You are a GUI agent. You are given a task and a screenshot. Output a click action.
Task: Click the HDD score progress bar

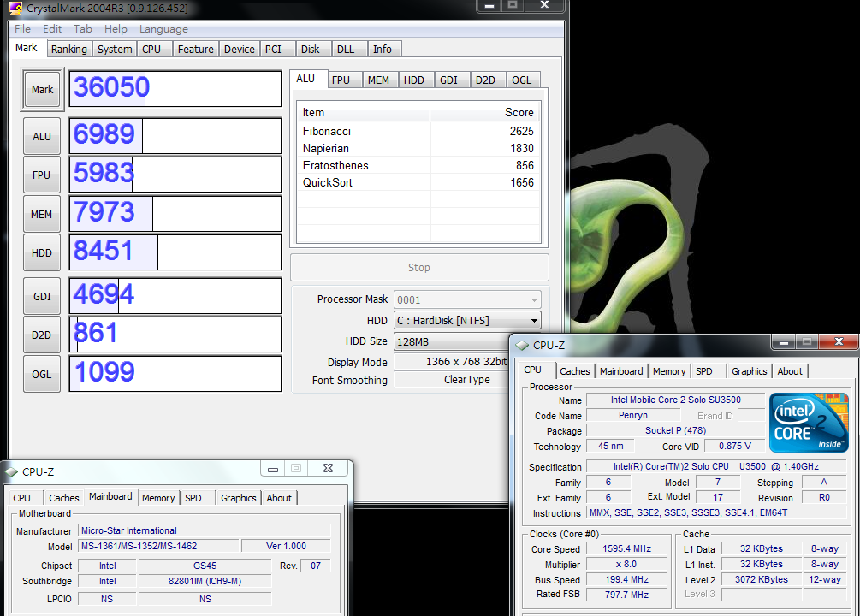pyautogui.click(x=175, y=252)
